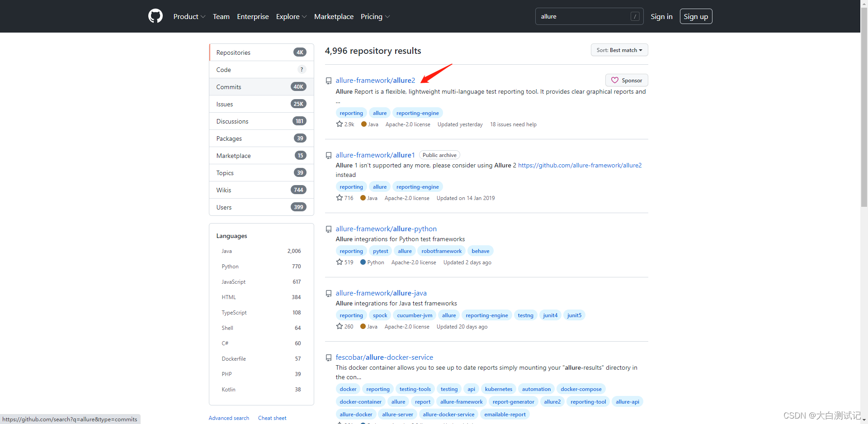This screenshot has width=868, height=424.
Task: Click the heart Sponsor button
Action: tap(627, 80)
